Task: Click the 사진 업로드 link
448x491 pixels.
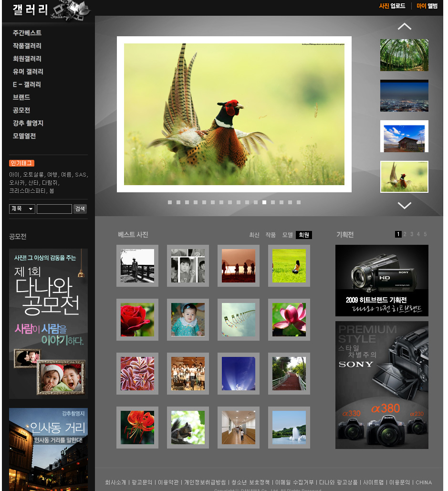Action: 392,6
